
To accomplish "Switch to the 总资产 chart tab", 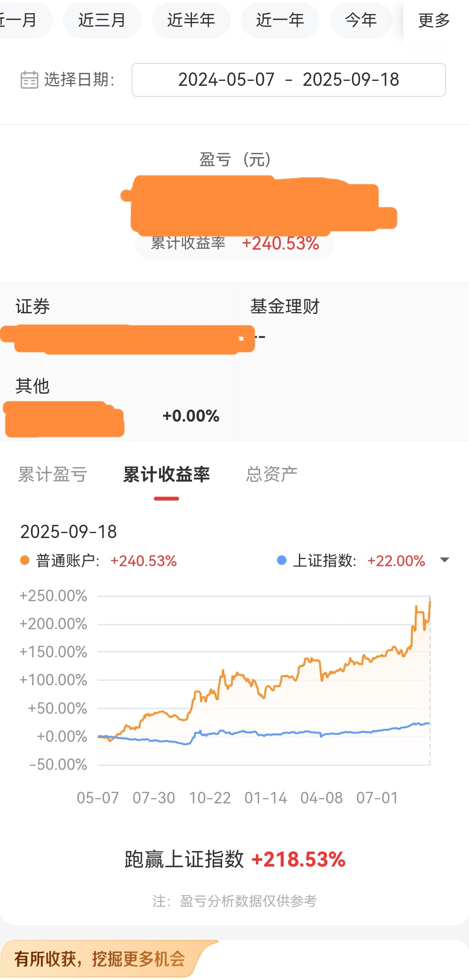I will (x=272, y=474).
